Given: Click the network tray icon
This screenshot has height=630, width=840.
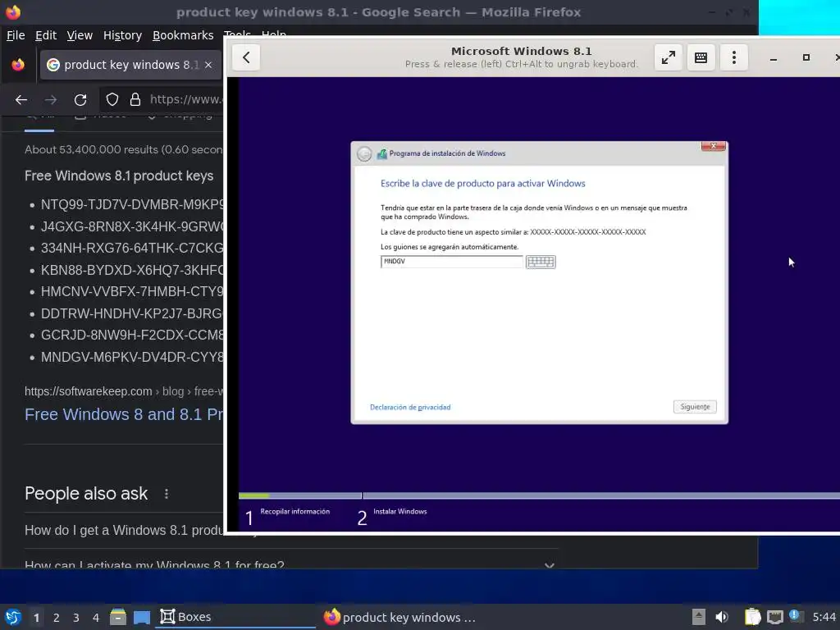Looking at the screenshot, I should [x=774, y=617].
